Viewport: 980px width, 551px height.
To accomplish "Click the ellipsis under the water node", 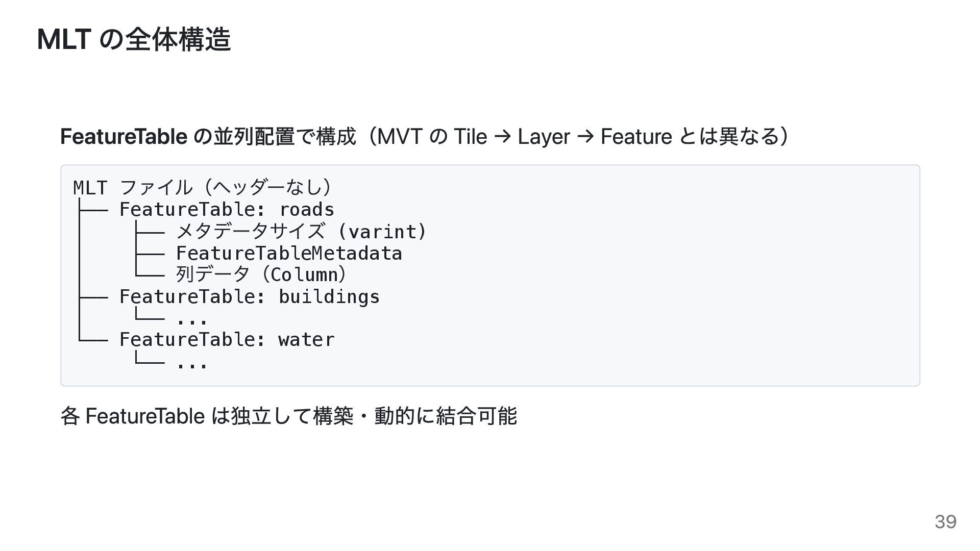I will coord(192,364).
